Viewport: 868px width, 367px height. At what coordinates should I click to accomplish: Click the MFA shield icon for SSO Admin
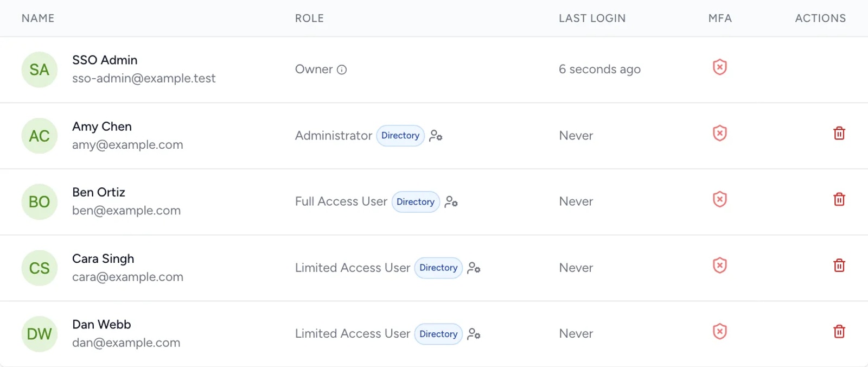tap(720, 67)
